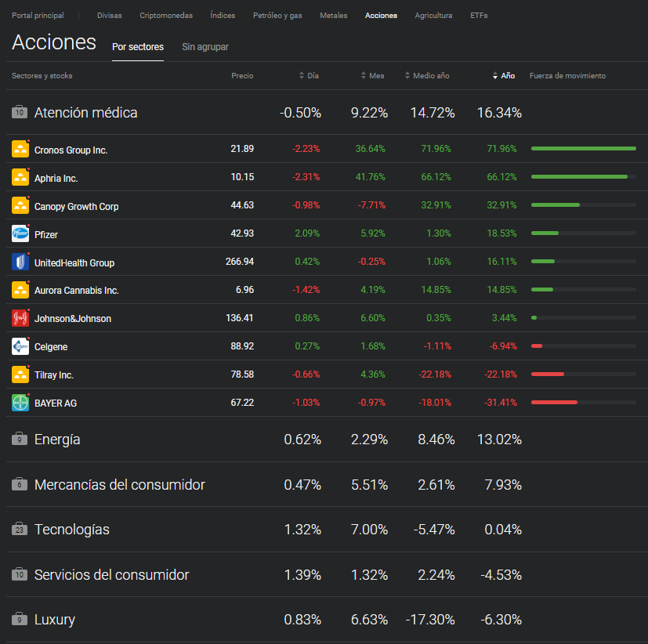Click the Johnson&Johnson price 136.41
Image resolution: width=648 pixels, height=644 pixels.
240,318
